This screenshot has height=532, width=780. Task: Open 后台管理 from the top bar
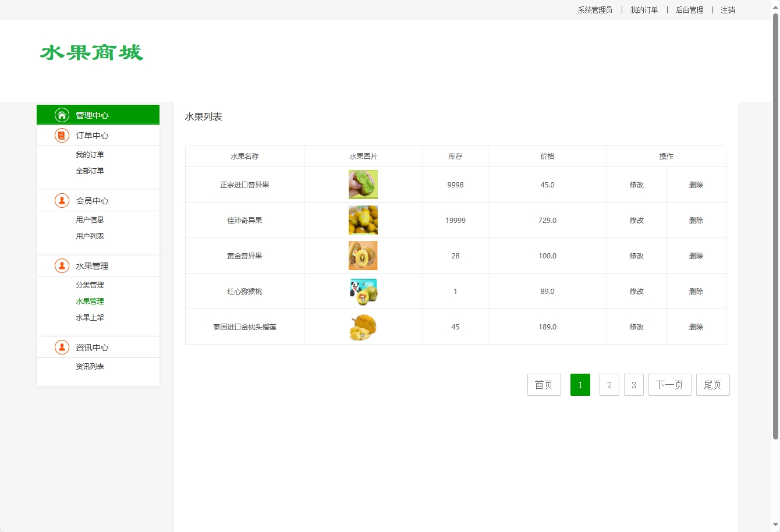[x=689, y=10]
